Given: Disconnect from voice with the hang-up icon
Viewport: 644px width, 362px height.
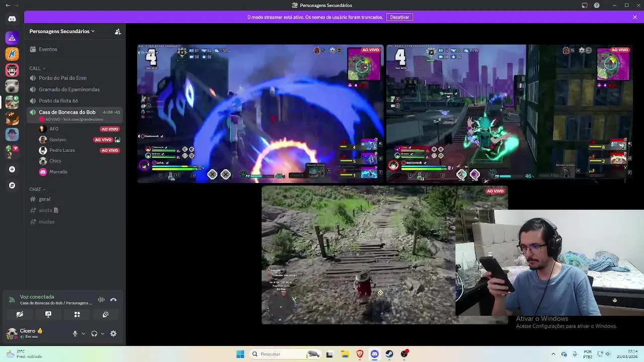Looking at the screenshot, I should pos(113,300).
